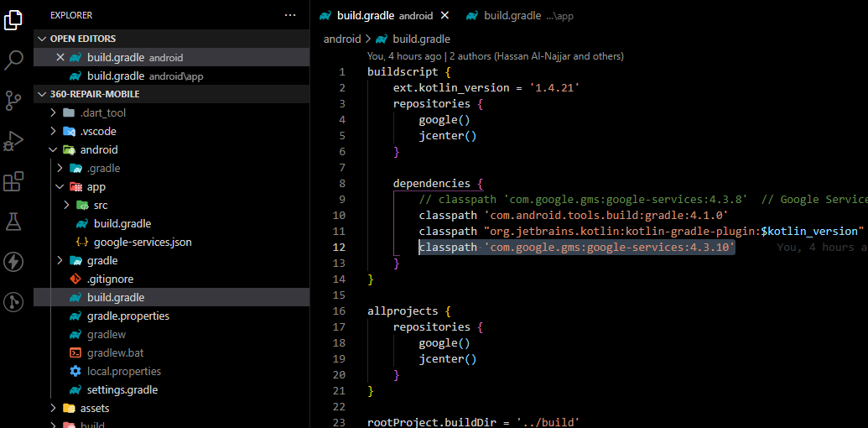The width and height of the screenshot is (868, 428).
Task: Open the Source Control view icon
Action: tap(14, 101)
